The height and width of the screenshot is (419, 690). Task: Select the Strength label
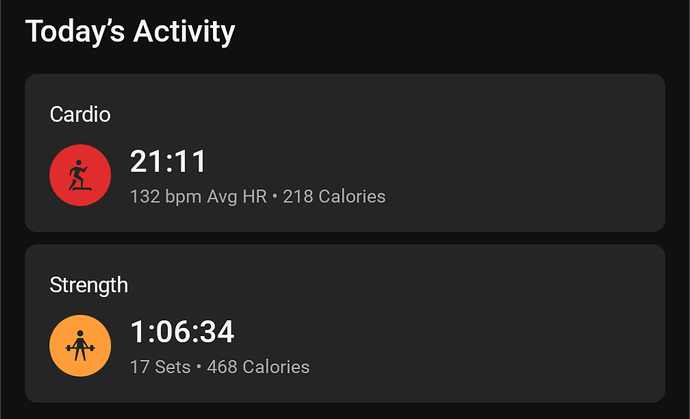88,285
